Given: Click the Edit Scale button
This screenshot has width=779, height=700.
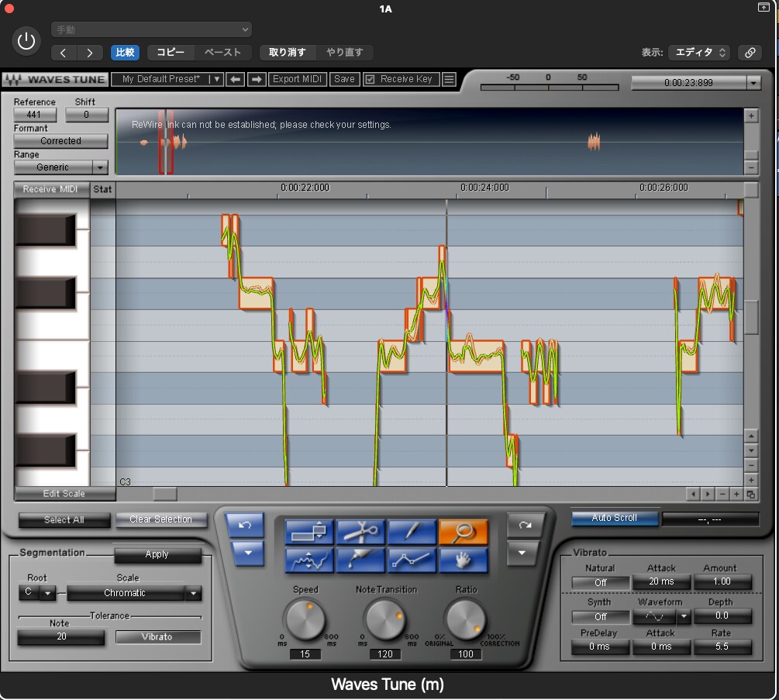Looking at the screenshot, I should coord(64,494).
